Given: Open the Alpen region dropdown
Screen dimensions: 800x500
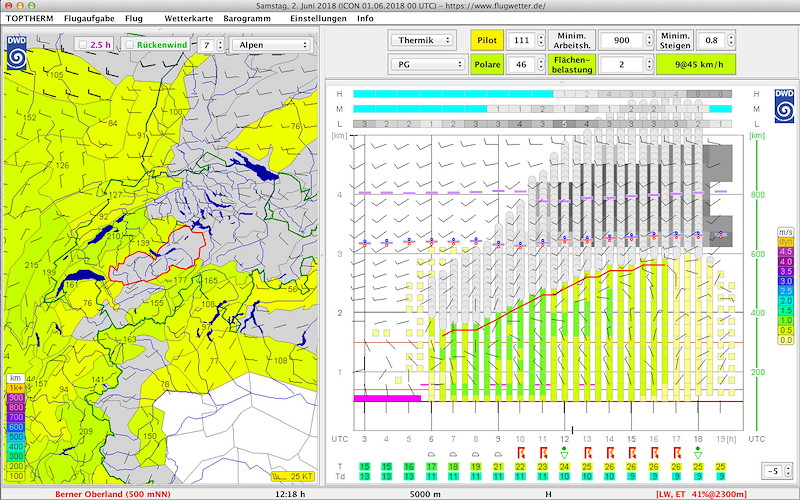Looking at the screenshot, I should coord(270,45).
